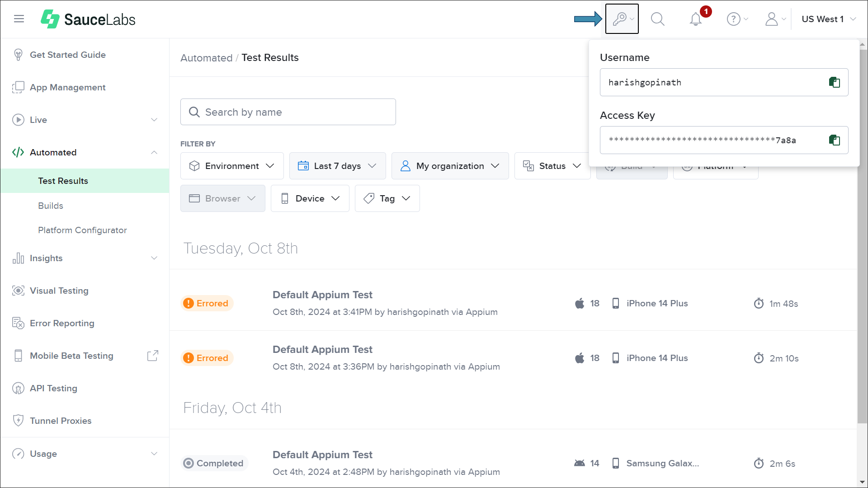Open Default Appium Test from 3:41PM

pos(322,295)
